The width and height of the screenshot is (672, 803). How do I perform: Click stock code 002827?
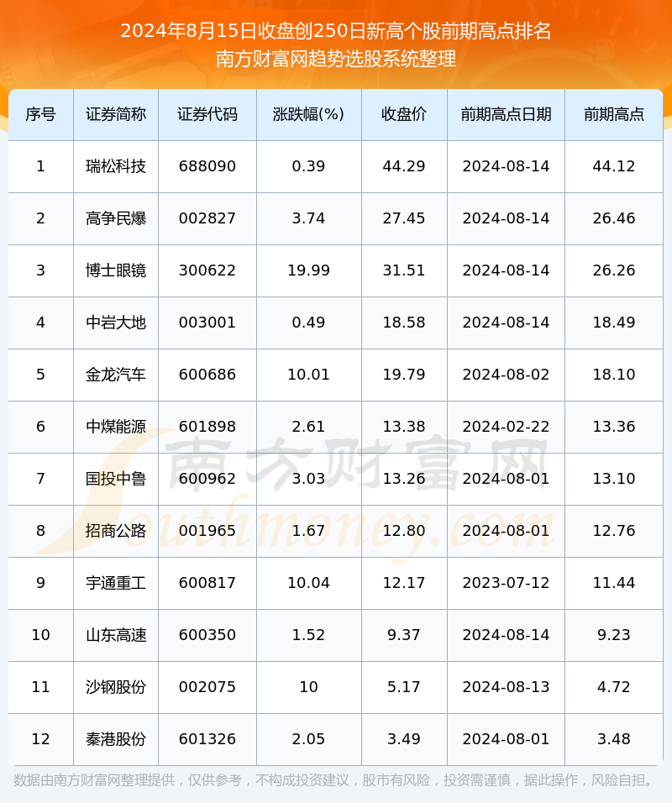(207, 218)
